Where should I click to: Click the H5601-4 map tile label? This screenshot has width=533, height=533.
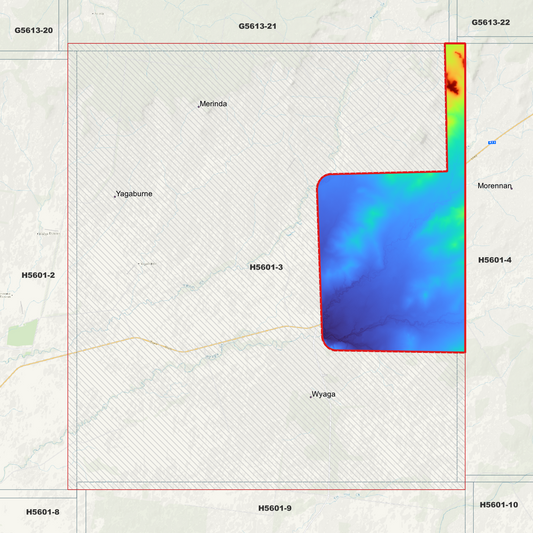tap(495, 260)
